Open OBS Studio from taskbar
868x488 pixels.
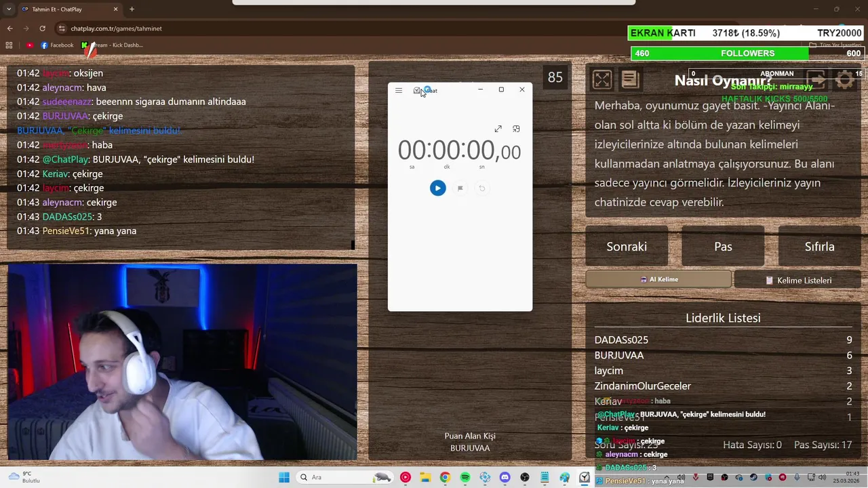tap(525, 477)
